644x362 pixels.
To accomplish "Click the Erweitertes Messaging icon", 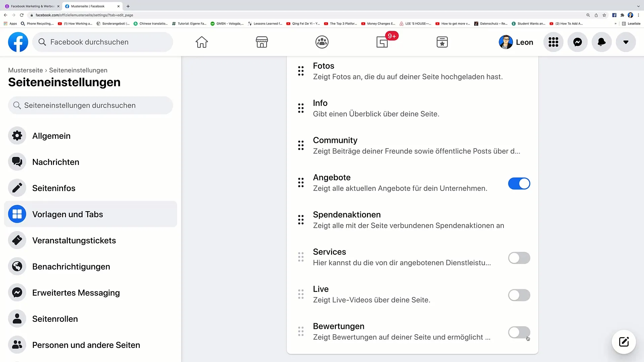I will pyautogui.click(x=17, y=293).
